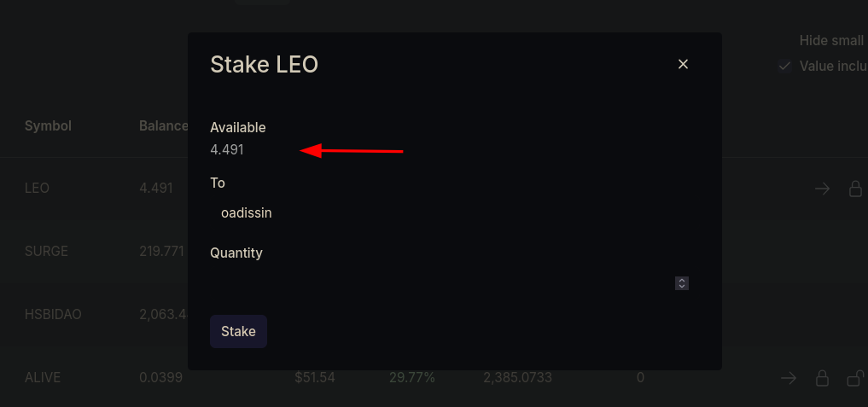
Task: Select the SURGE token symbol
Action: pyautogui.click(x=46, y=251)
